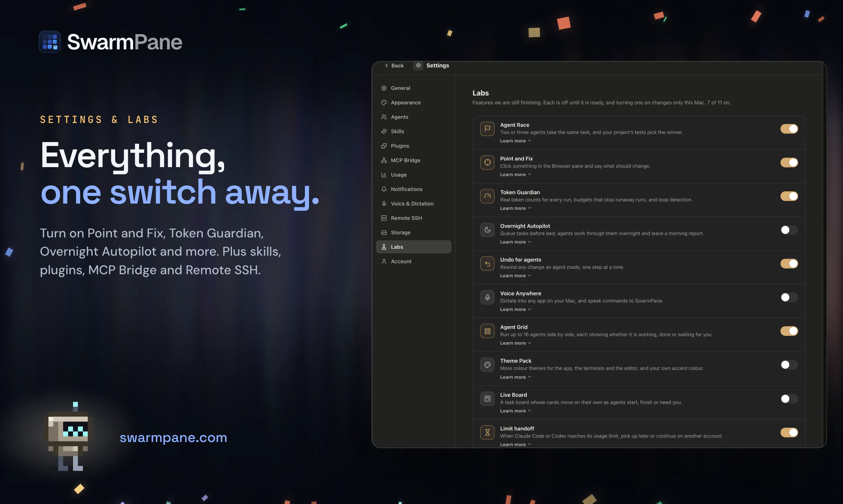Open the Account settings section

click(x=413, y=261)
